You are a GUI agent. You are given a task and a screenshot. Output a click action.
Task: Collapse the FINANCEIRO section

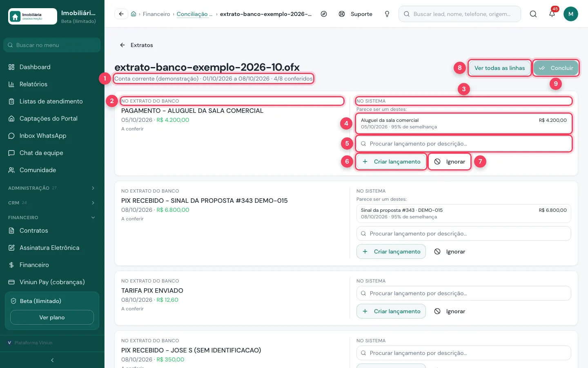click(x=52, y=218)
